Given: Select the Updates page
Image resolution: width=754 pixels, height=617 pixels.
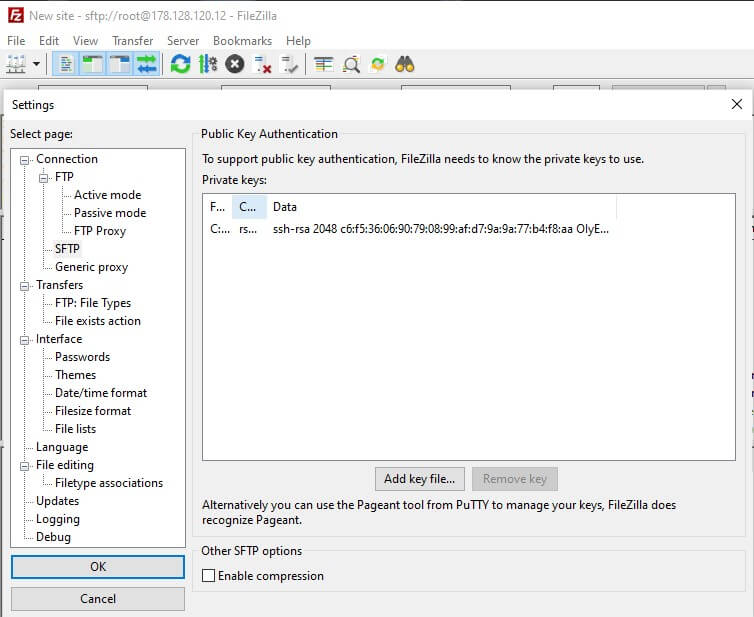Looking at the screenshot, I should pyautogui.click(x=58, y=501).
